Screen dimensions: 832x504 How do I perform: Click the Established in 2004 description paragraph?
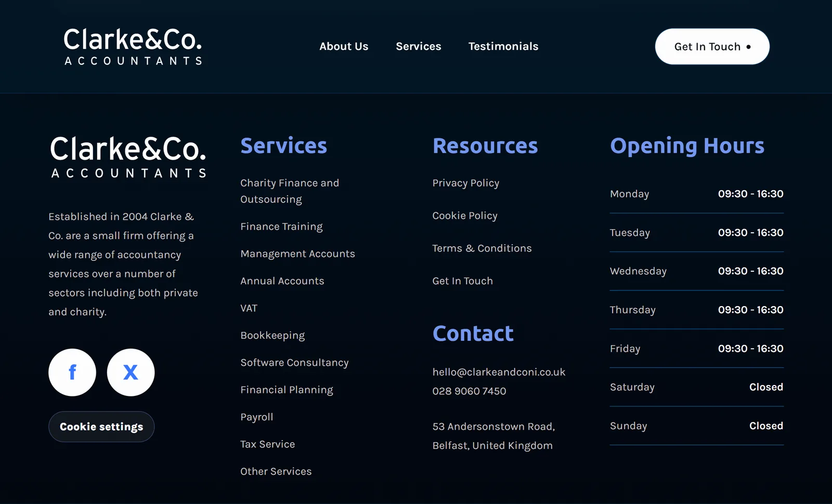[123, 264]
